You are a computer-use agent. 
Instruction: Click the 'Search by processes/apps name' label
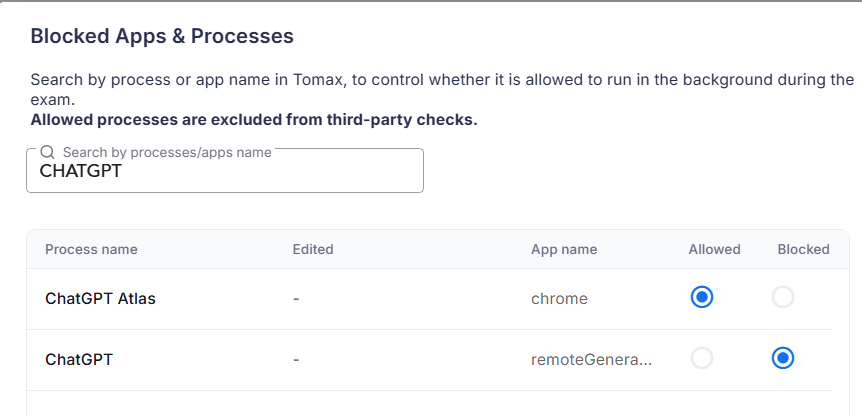click(167, 152)
